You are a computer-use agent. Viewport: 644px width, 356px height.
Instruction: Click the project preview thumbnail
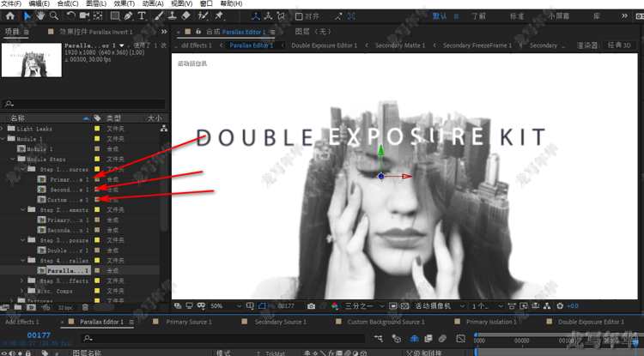tap(32, 60)
